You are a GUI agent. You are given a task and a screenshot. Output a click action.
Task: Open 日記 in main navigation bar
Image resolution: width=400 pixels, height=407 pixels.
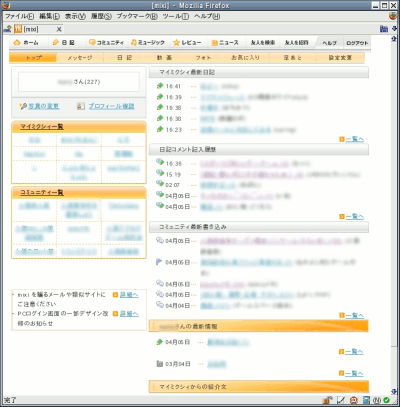[63, 43]
